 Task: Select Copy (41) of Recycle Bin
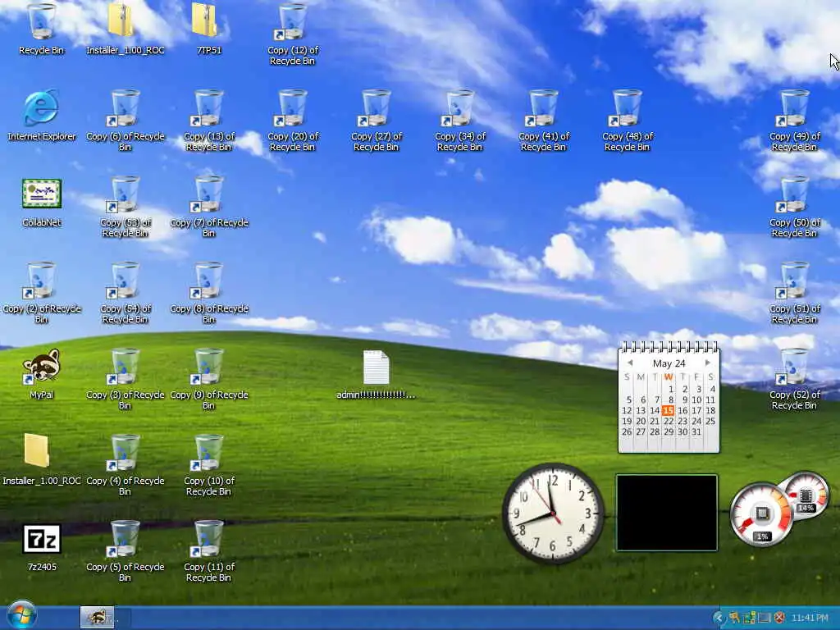point(543,121)
